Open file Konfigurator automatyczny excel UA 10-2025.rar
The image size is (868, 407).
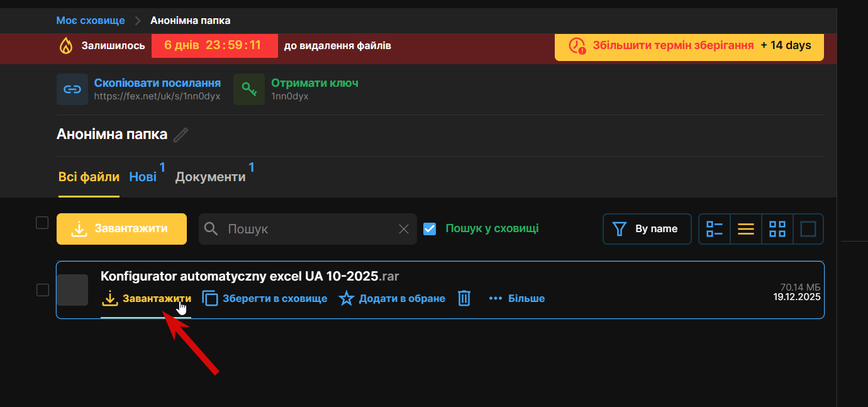(250, 276)
